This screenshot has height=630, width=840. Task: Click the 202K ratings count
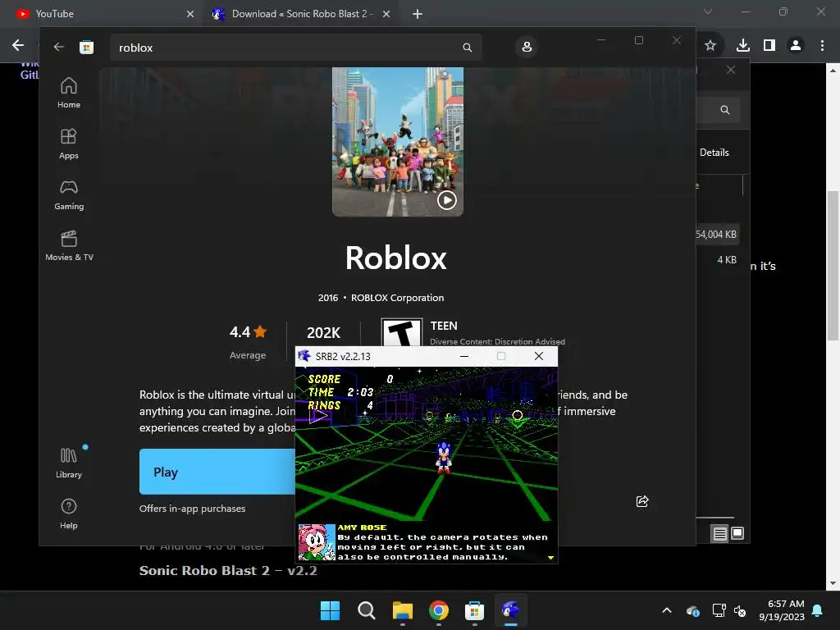coord(323,333)
